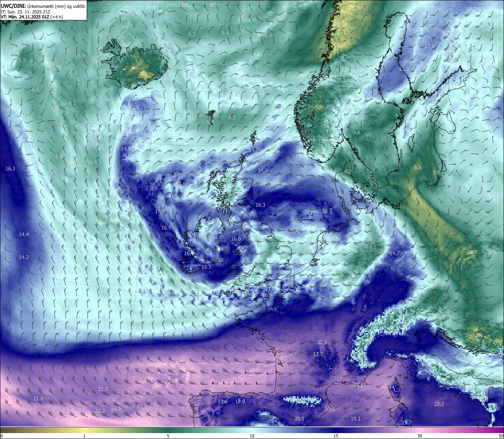The width and height of the screenshot is (504, 439).
Task: Click the 12.0 value label over Spain
Action: point(240,401)
